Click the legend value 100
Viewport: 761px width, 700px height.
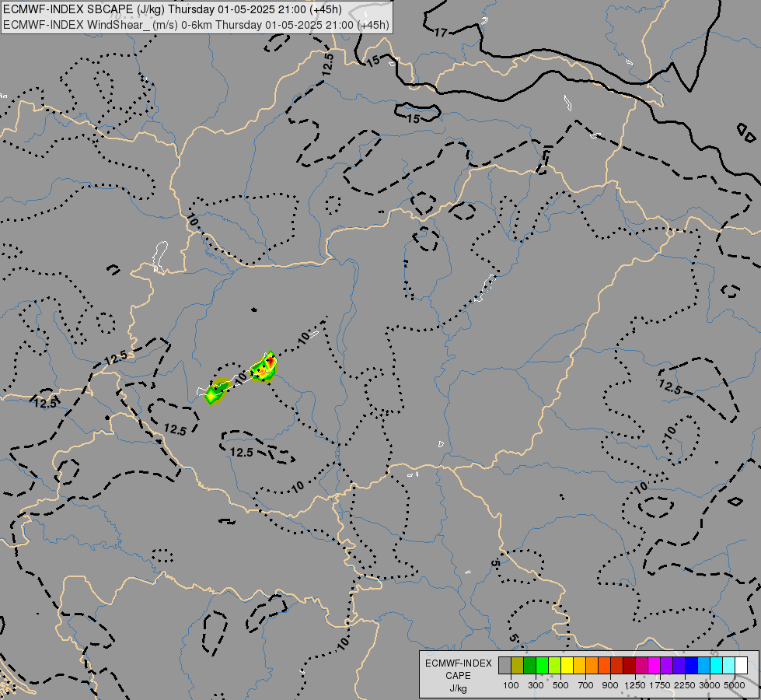pos(511,685)
